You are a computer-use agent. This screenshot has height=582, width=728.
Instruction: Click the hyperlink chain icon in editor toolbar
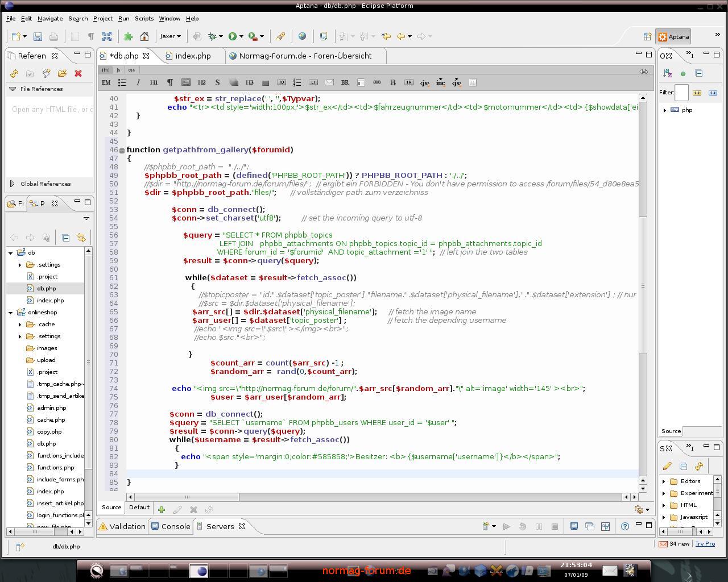[x=377, y=82]
